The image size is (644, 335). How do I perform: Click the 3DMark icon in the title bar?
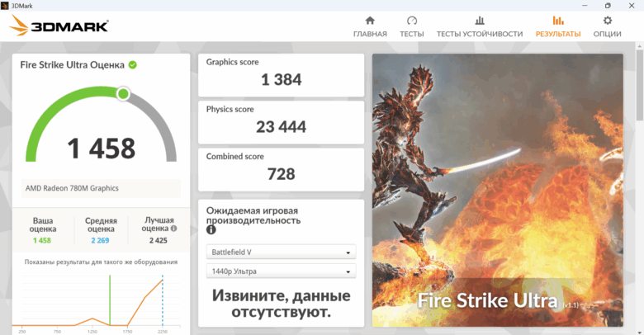[5, 6]
